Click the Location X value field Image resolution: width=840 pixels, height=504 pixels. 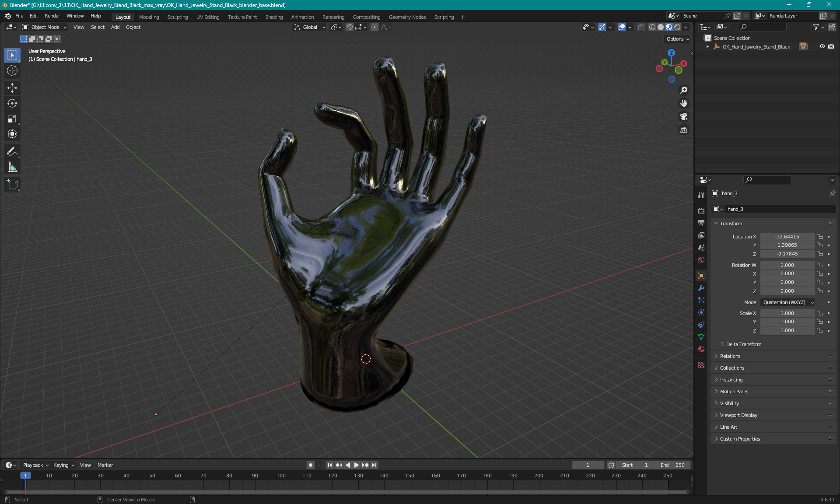pyautogui.click(x=787, y=237)
